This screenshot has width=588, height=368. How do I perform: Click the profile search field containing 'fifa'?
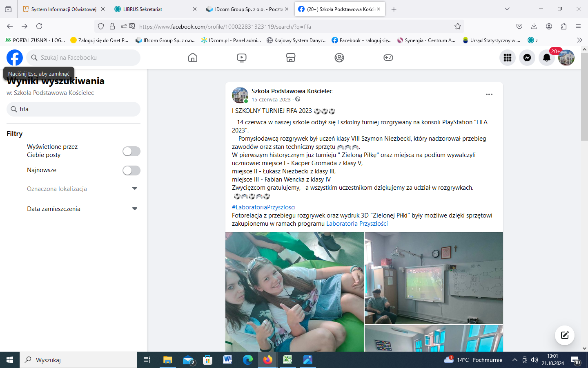[x=73, y=109]
